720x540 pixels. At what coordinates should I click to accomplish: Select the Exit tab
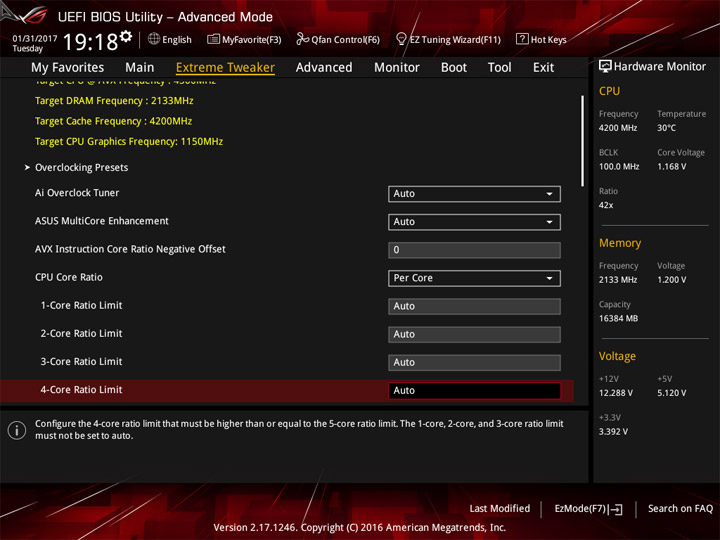pyautogui.click(x=543, y=68)
